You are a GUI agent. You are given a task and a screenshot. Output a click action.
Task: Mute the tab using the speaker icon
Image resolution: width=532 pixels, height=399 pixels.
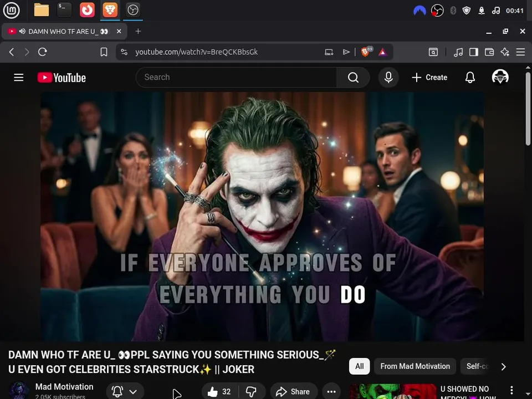(22, 31)
